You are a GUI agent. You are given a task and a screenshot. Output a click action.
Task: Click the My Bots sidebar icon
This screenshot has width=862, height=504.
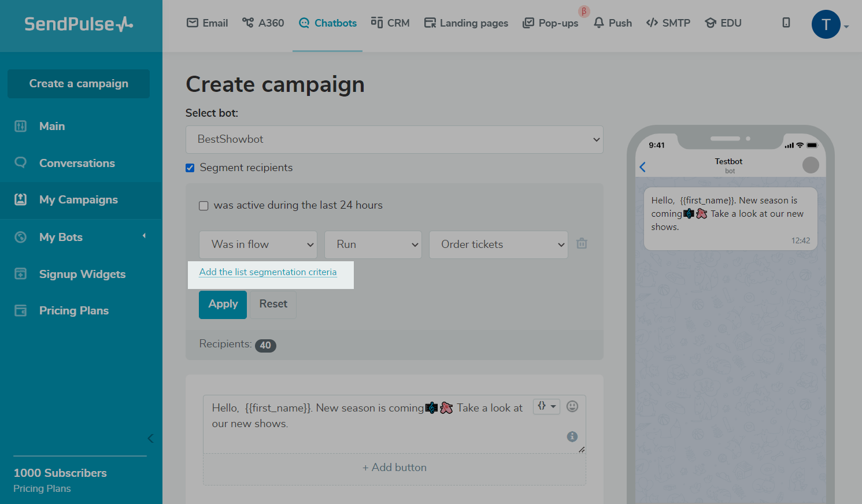coord(20,237)
